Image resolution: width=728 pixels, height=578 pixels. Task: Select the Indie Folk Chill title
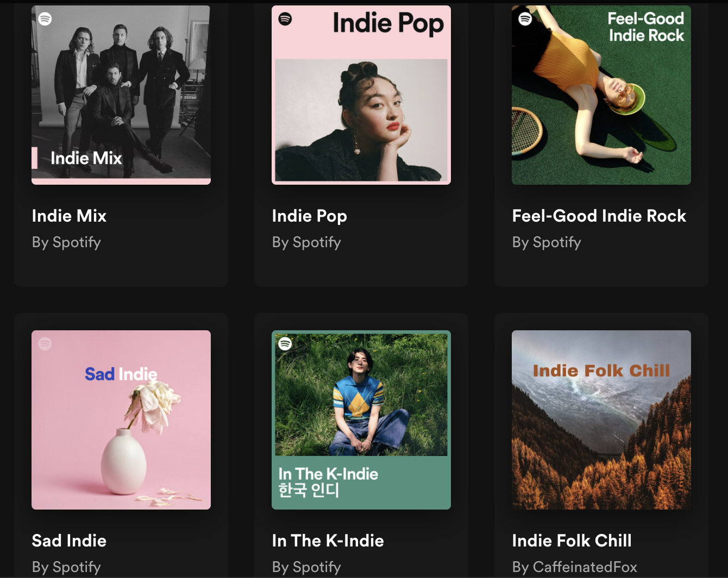(x=572, y=541)
